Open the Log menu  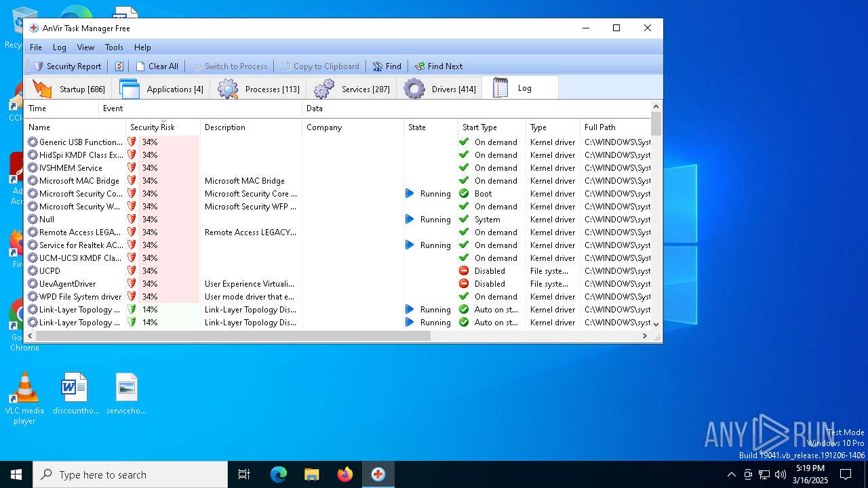point(60,47)
